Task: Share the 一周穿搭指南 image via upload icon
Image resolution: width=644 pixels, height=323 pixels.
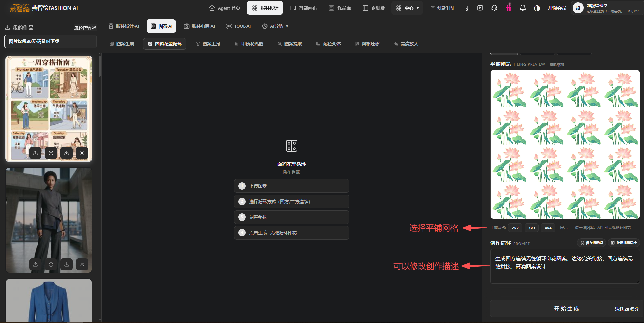Action: click(35, 153)
